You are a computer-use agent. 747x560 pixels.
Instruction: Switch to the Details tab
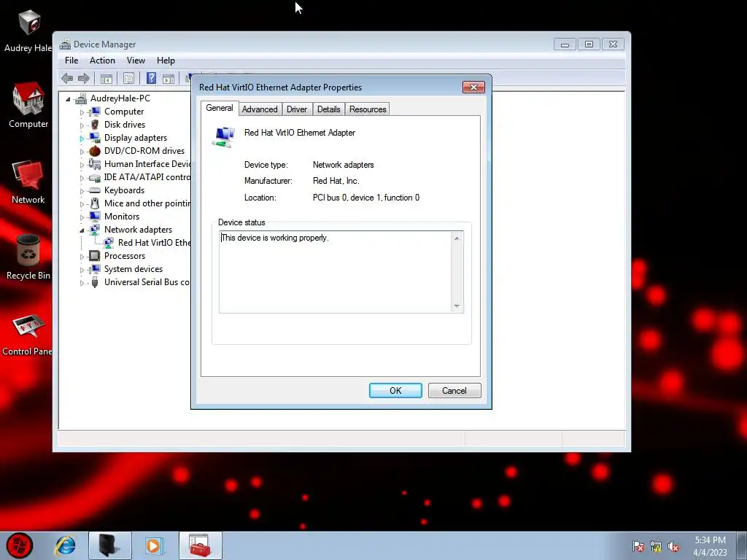(x=329, y=109)
